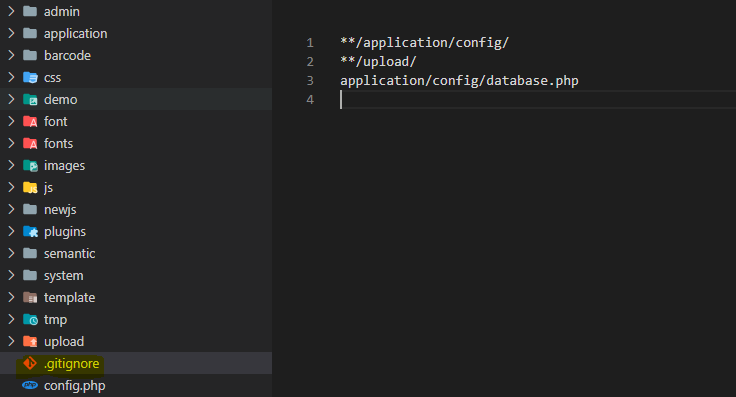Expand the application folder chevron
The height and width of the screenshot is (397, 736).
(x=11, y=33)
